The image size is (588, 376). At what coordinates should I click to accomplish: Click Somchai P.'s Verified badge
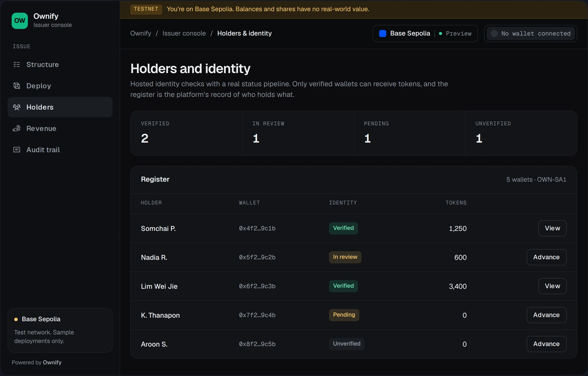343,228
